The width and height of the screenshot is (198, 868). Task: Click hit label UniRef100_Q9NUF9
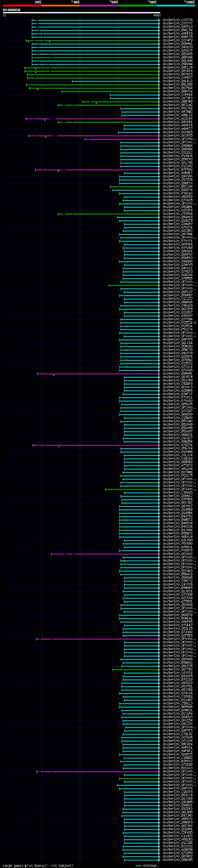coord(177,823)
